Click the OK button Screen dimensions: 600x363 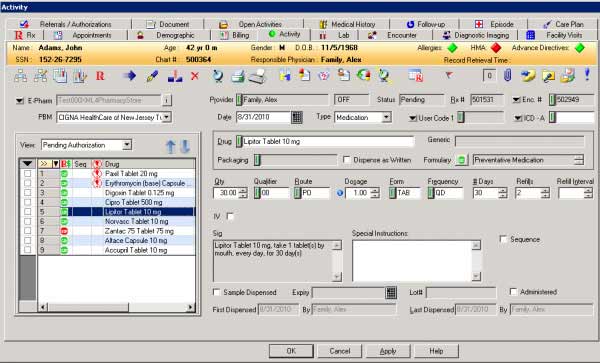[291, 351]
